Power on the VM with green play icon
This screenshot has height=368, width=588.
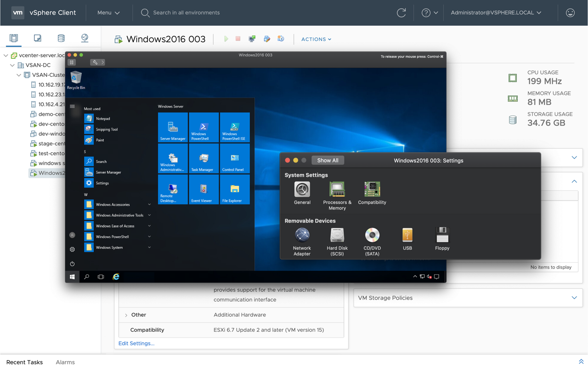point(226,39)
